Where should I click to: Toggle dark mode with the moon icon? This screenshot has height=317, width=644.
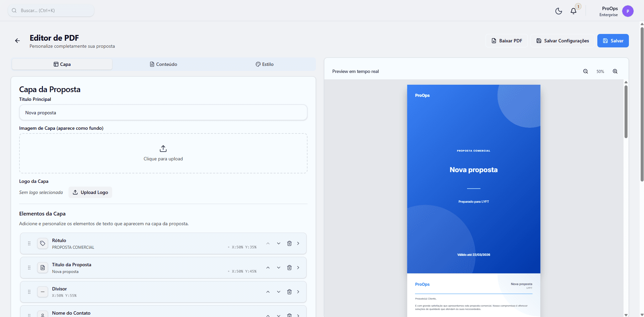(x=558, y=11)
